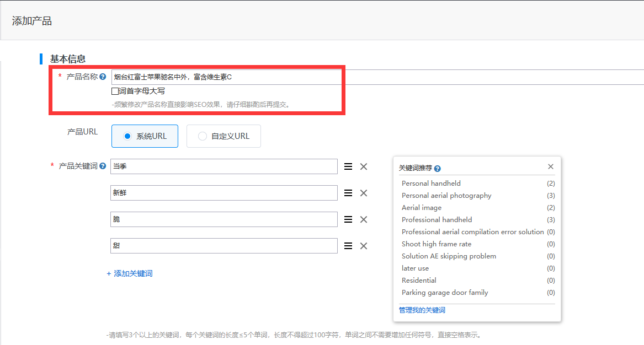Click the help icon beside 产品名称
The height and width of the screenshot is (345, 644).
pyautogui.click(x=103, y=77)
